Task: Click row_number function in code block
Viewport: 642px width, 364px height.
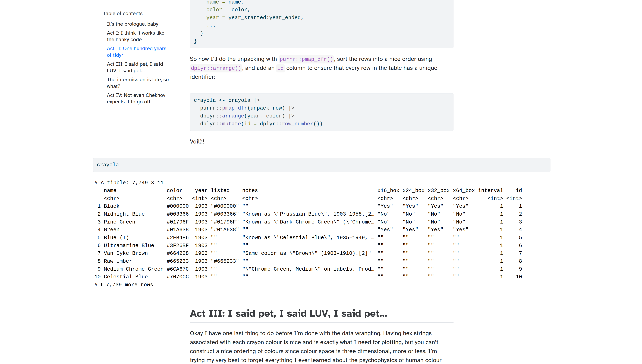Action: click(297, 124)
